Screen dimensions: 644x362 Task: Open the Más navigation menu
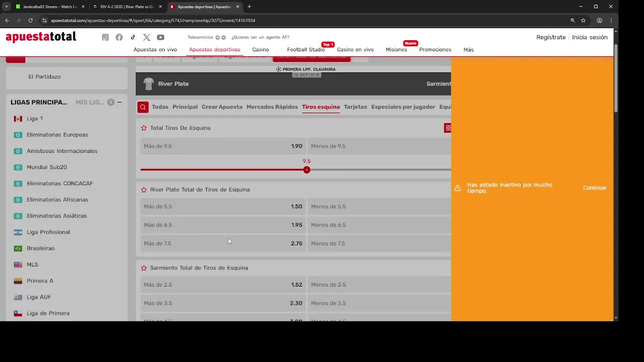[468, 50]
